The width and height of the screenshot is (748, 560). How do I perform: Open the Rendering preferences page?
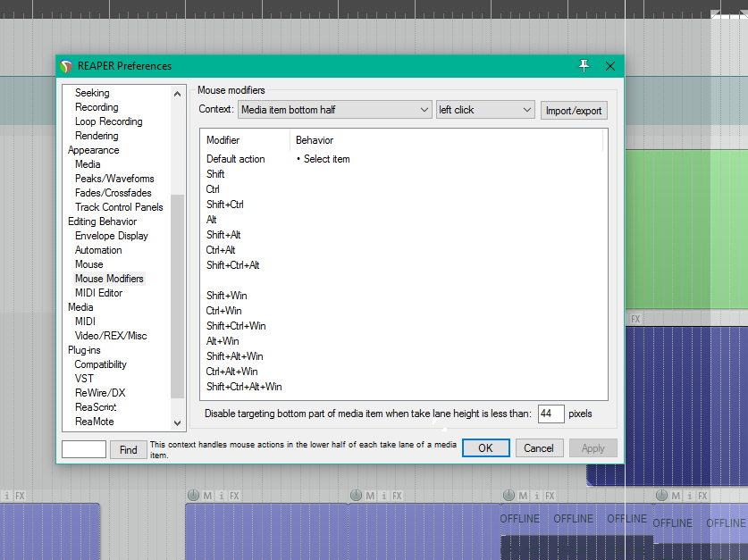[x=97, y=136]
